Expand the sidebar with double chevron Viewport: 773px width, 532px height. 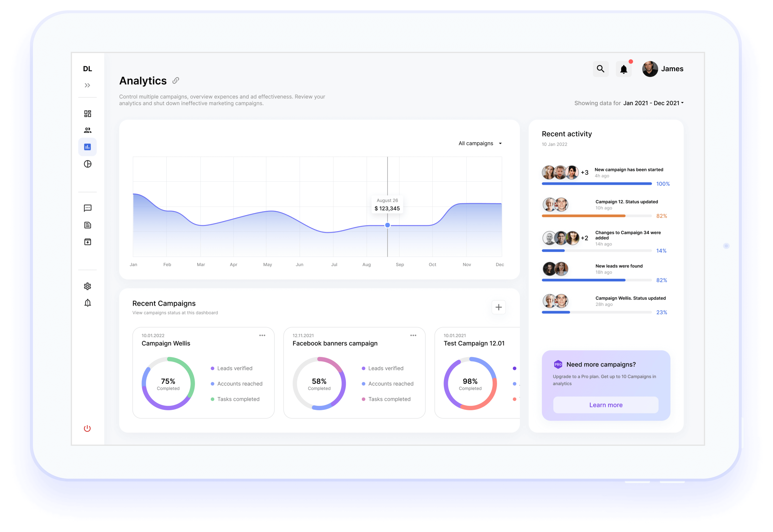[87, 85]
